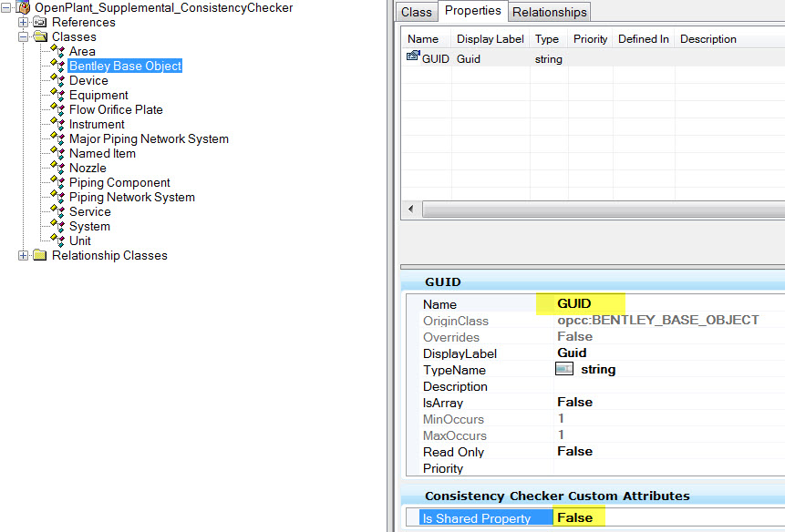Click the horizontal scrollbar track of the property list
The width and height of the screenshot is (785, 532).
pos(604,209)
